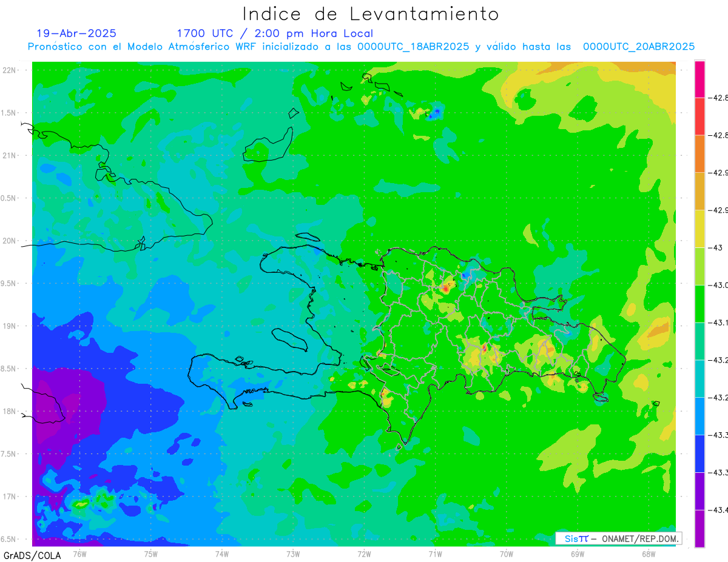Click the time text '1700 UTC / 2:00 pm Hora Local'

pyautogui.click(x=275, y=33)
